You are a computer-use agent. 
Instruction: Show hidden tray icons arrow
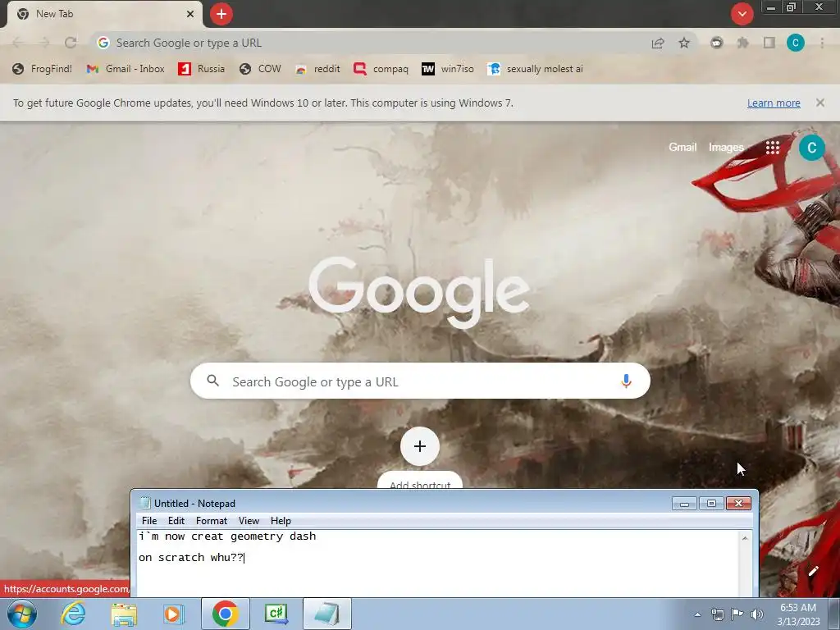click(697, 614)
